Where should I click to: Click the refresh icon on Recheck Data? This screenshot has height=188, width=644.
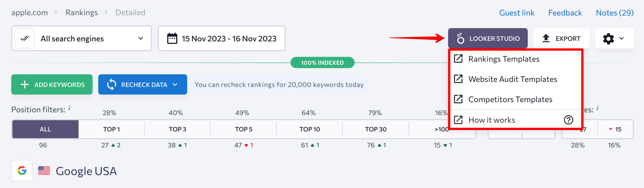click(x=111, y=84)
